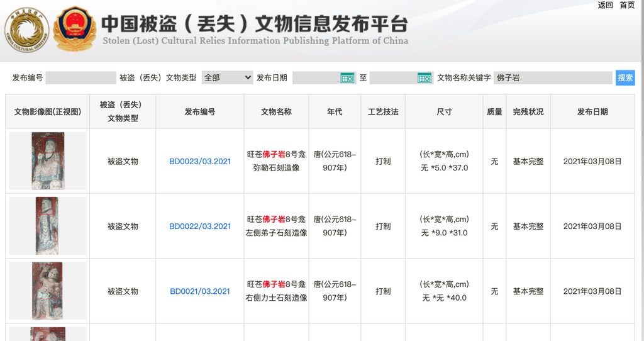Open record BD0022/03.2021
Viewport: 644px width, 341px height.
click(200, 226)
